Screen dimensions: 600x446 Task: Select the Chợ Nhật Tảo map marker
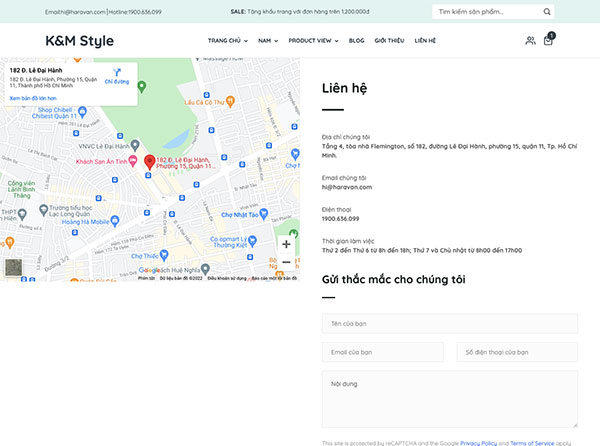point(263,214)
